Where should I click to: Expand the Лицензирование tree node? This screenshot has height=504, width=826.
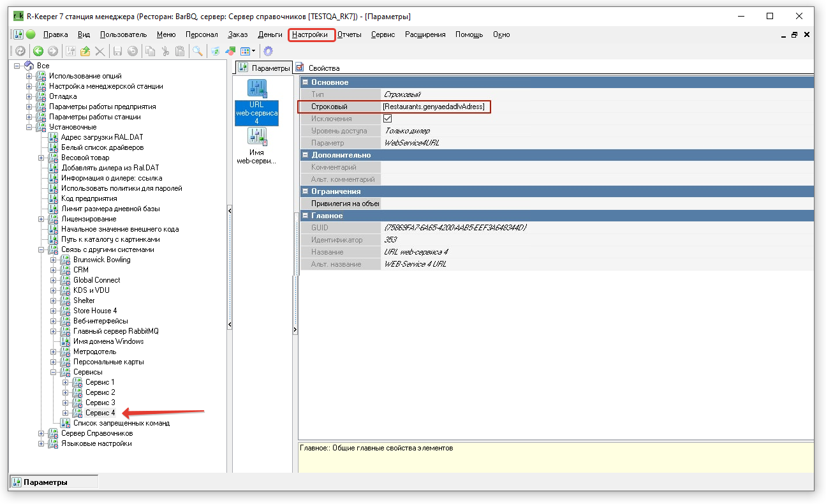point(41,219)
